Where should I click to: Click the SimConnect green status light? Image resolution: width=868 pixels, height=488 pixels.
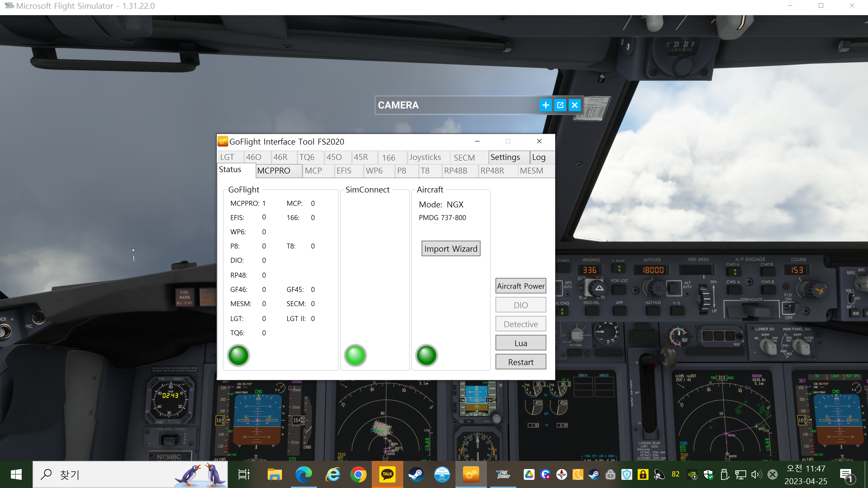(356, 355)
